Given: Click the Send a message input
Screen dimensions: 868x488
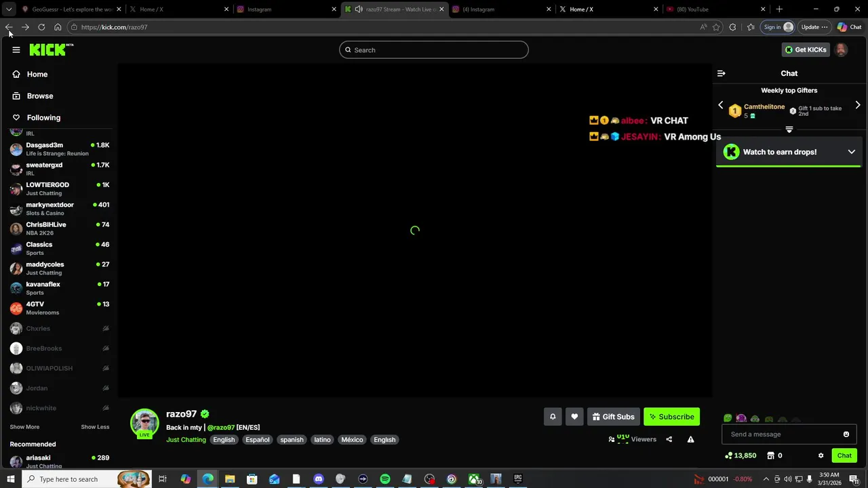Looking at the screenshot, I should 783,434.
